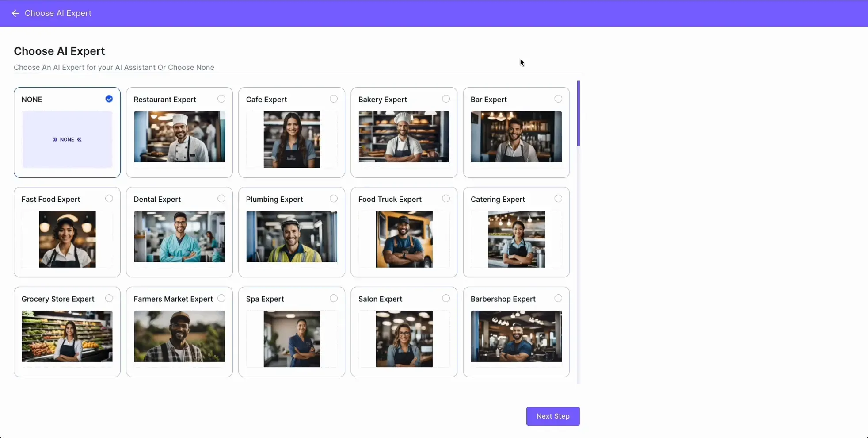
Task: Click the 'Dental Expert' card title
Action: tap(157, 199)
